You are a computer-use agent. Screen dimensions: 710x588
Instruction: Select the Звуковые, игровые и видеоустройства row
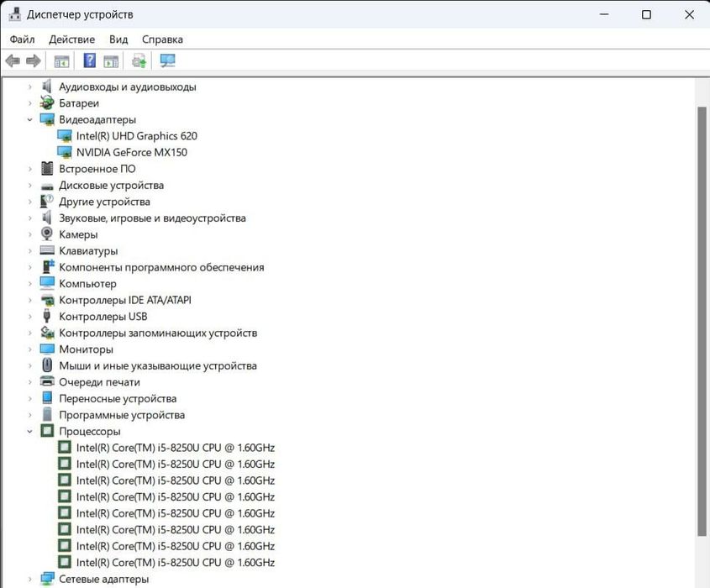coord(152,218)
